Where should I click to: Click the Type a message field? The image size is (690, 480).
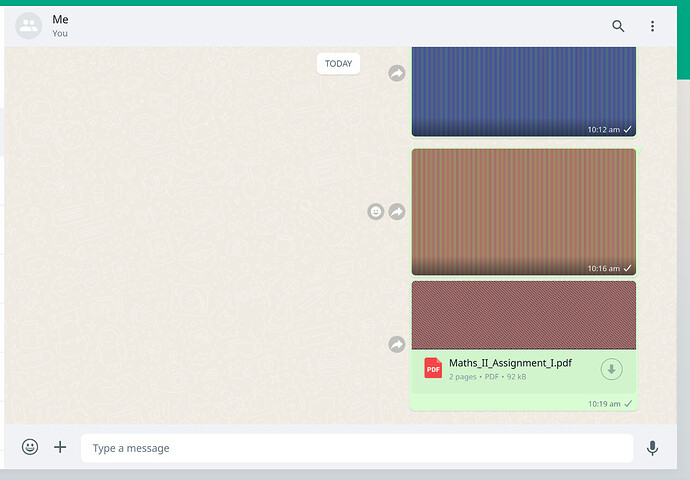point(357,448)
